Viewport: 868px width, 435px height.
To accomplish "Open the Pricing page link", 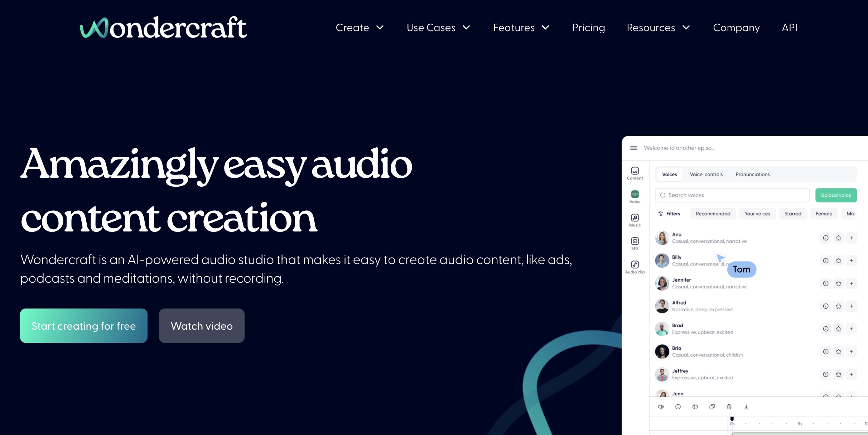I will coord(588,28).
